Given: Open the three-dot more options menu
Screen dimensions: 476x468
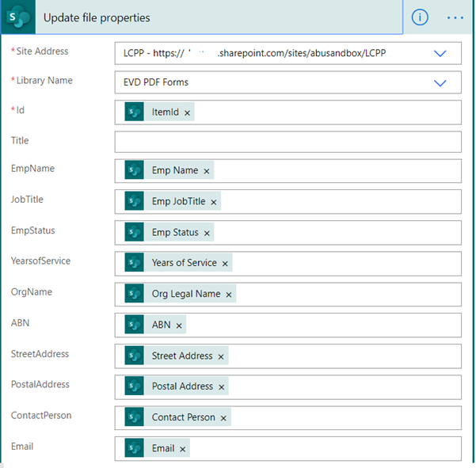Looking at the screenshot, I should pos(455,18).
